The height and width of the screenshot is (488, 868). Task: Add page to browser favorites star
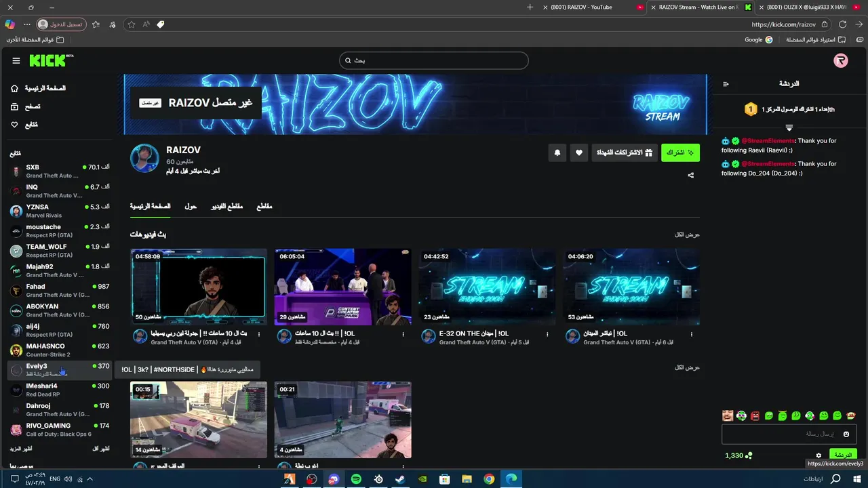click(x=132, y=24)
